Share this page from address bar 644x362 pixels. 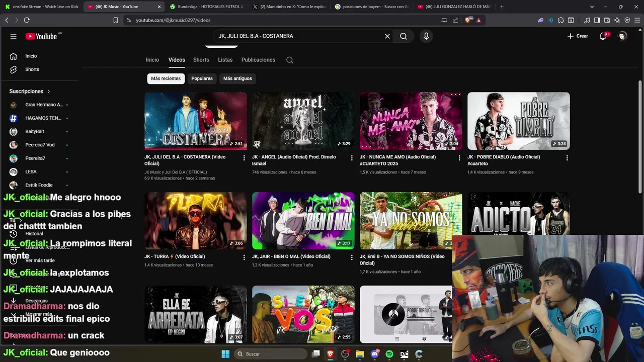(455, 20)
